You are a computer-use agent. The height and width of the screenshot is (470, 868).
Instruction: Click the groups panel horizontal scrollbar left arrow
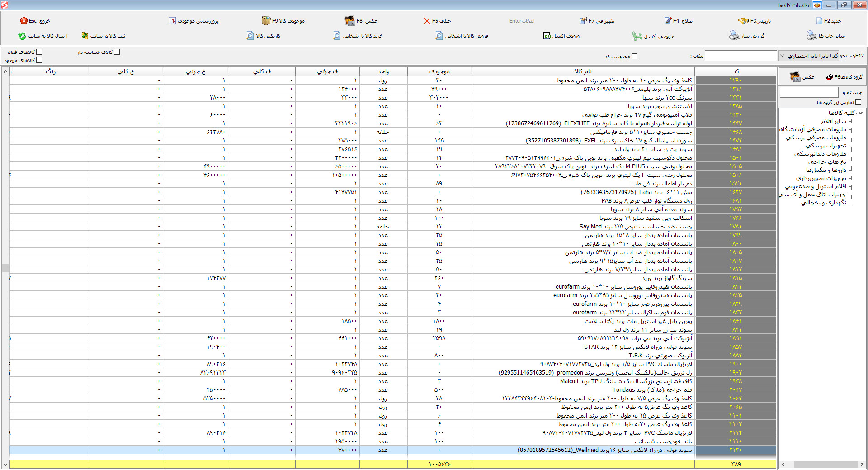783,464
